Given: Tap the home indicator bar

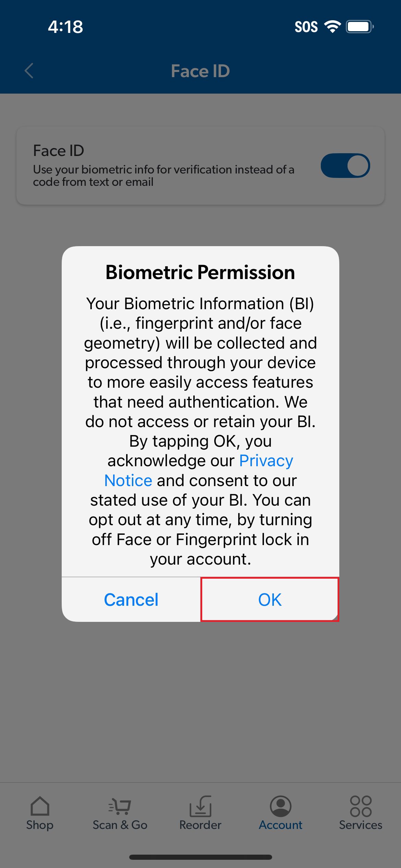Looking at the screenshot, I should pos(200,857).
